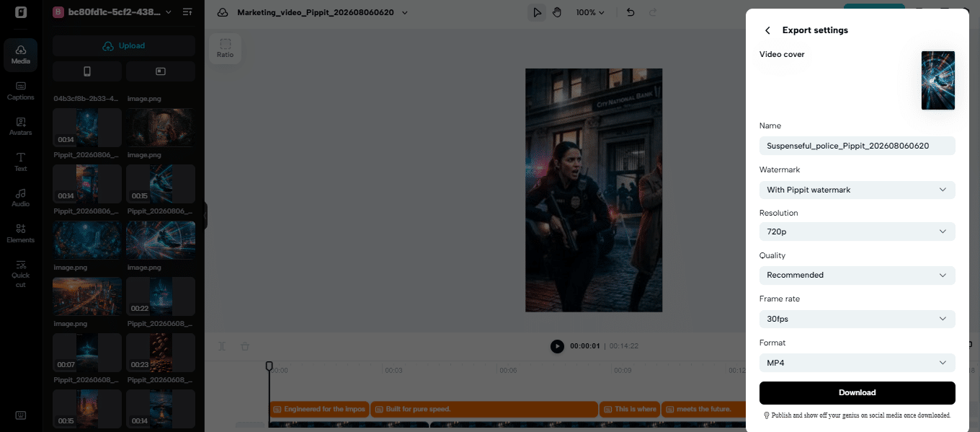Open the Frame rate 30fps dropdown

(x=857, y=319)
